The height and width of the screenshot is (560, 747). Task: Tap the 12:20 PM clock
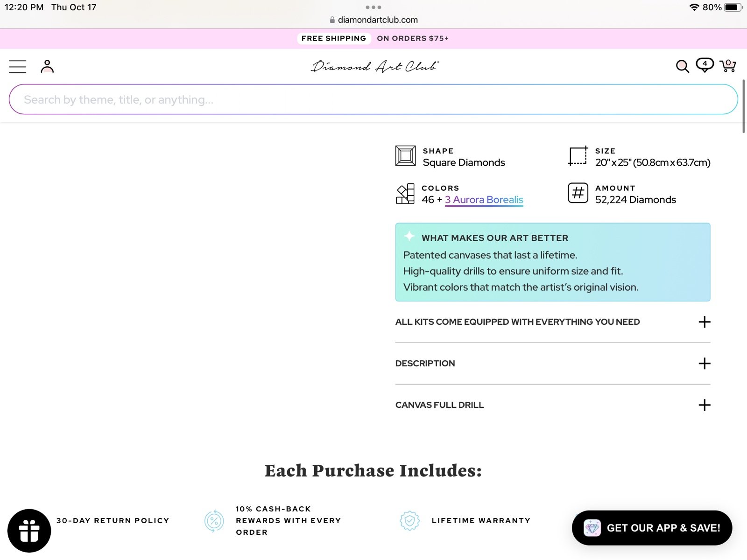(x=24, y=7)
